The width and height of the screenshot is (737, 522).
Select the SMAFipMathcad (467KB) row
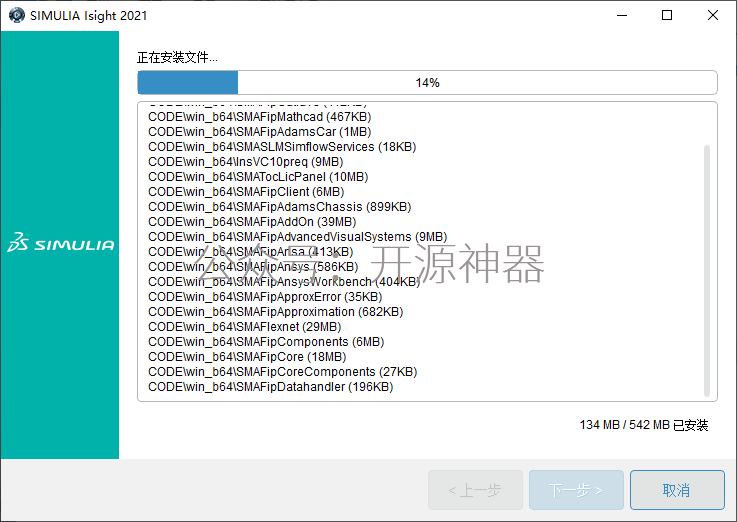(259, 117)
